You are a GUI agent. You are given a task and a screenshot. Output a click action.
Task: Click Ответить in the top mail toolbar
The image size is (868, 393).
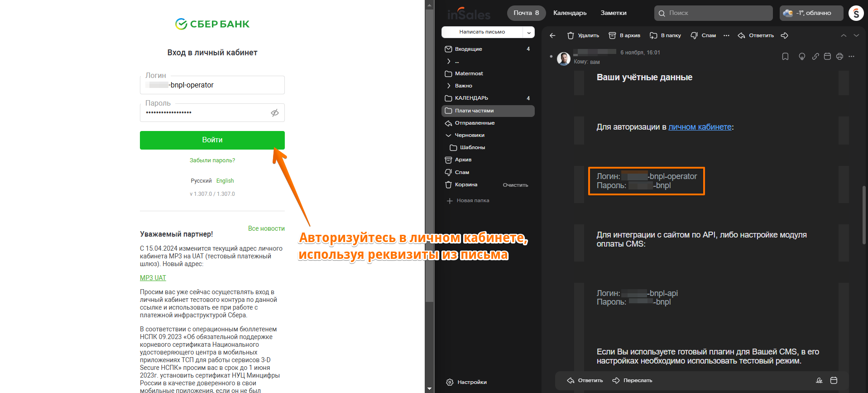pos(756,35)
